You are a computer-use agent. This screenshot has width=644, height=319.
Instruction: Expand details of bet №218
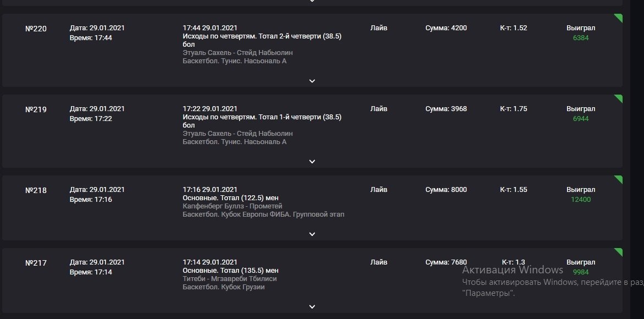tap(312, 234)
